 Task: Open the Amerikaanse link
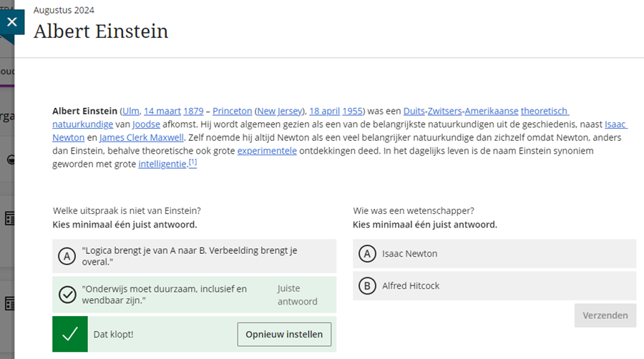click(492, 111)
